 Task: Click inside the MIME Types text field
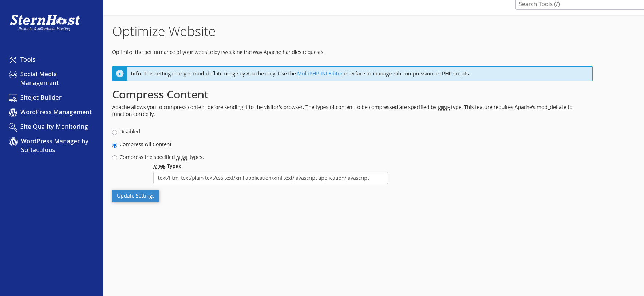[270, 178]
